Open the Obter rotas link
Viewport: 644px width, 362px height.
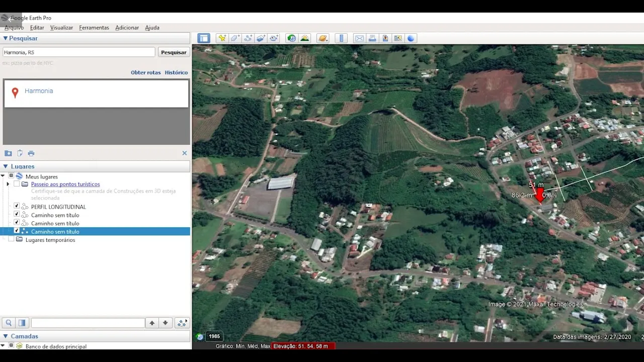[146, 72]
